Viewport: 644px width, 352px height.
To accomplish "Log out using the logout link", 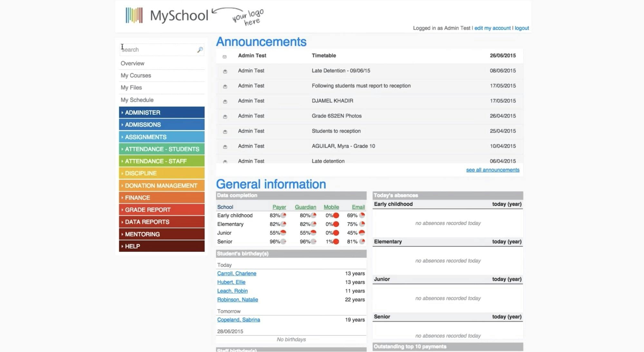I will [522, 28].
